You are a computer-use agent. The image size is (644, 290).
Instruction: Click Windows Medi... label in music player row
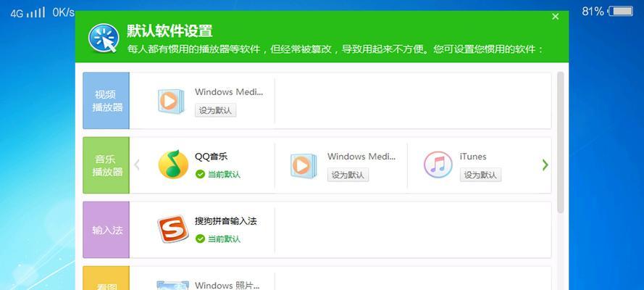(361, 157)
